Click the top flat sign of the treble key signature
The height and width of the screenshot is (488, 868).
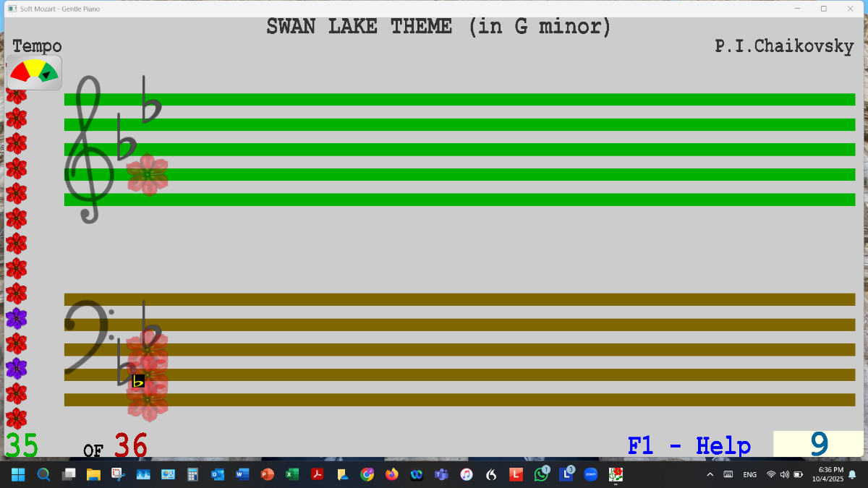coord(150,101)
